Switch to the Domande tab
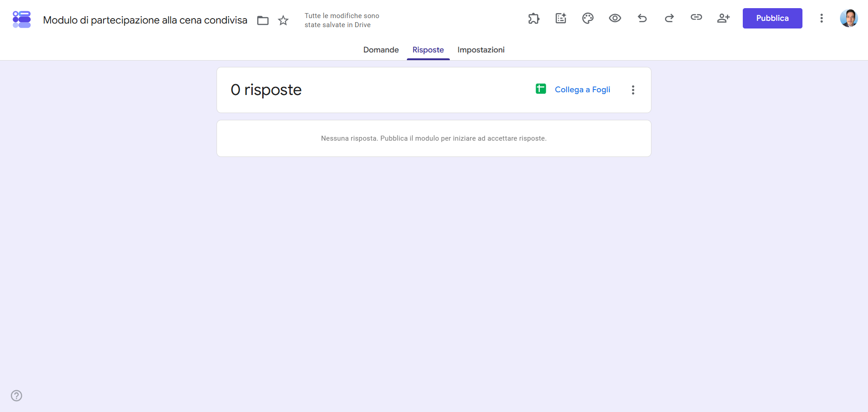This screenshot has width=868, height=412. [381, 50]
